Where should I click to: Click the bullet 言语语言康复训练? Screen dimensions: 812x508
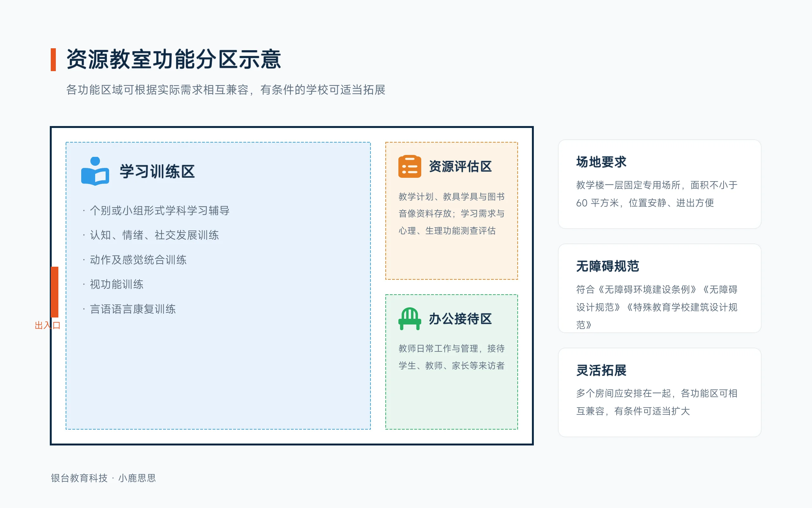pyautogui.click(x=129, y=309)
